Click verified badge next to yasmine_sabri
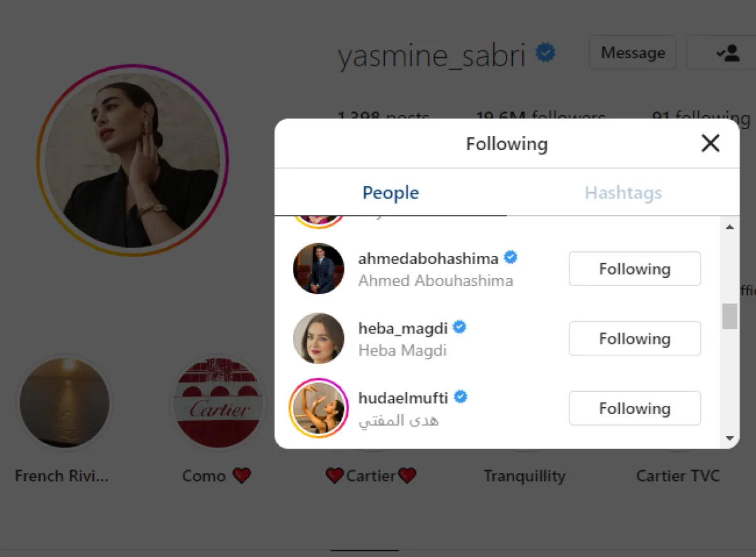 click(546, 53)
